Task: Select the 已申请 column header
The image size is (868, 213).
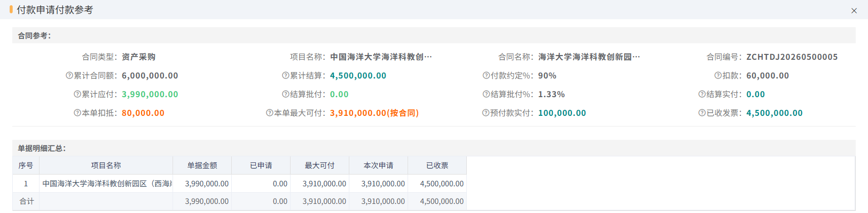Action: click(x=261, y=165)
